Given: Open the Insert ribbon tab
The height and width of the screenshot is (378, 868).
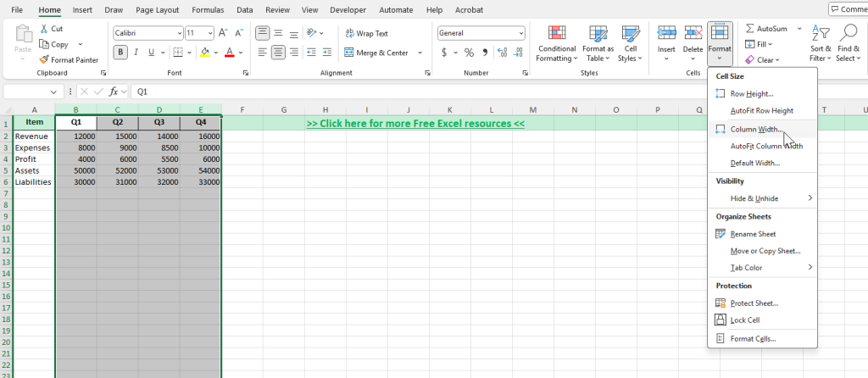Looking at the screenshot, I should click(x=82, y=10).
